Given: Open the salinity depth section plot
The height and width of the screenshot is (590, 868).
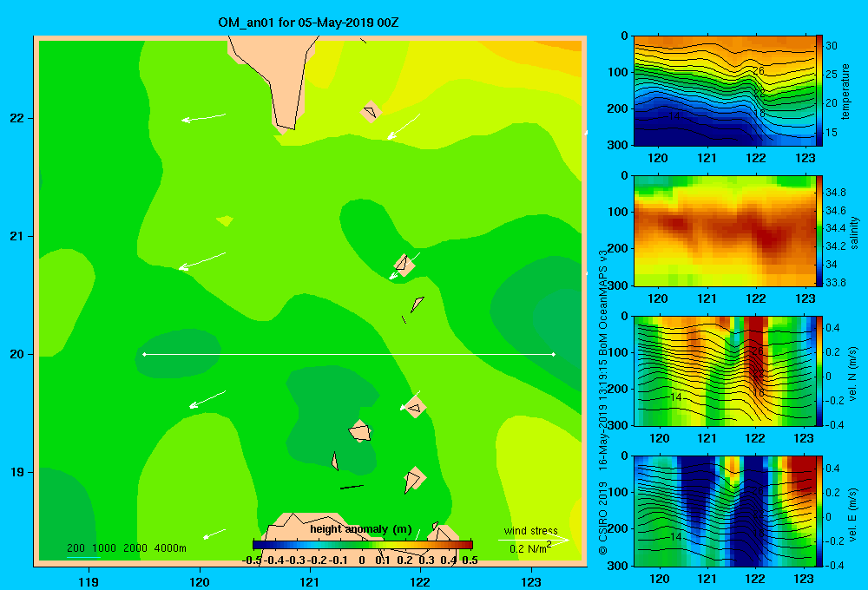Looking at the screenshot, I should click(x=724, y=231).
